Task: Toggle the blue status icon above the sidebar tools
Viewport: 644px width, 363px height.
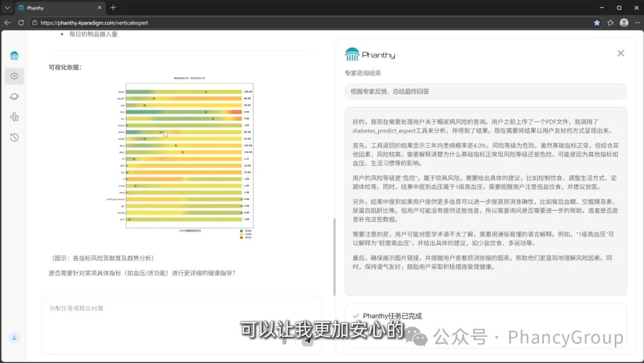Action: tap(14, 56)
